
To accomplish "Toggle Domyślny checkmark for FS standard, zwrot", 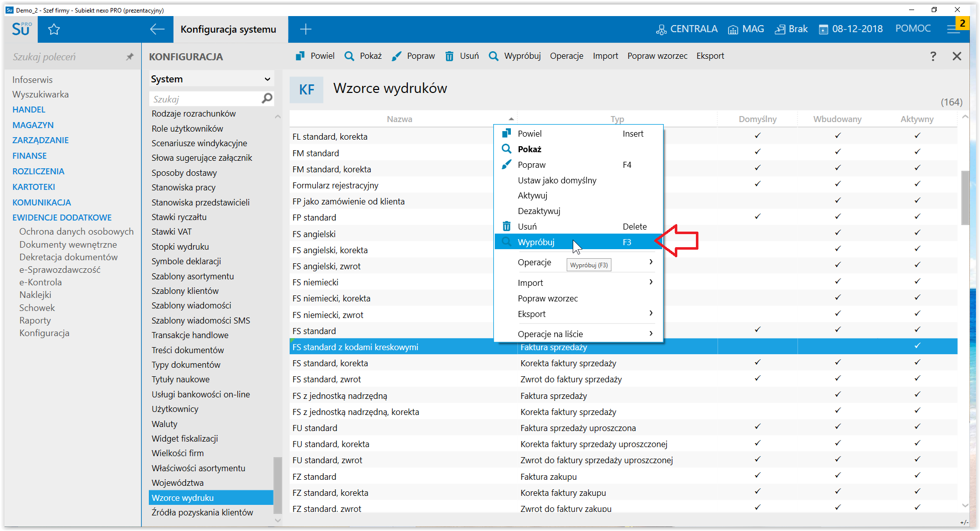I will click(x=758, y=378).
